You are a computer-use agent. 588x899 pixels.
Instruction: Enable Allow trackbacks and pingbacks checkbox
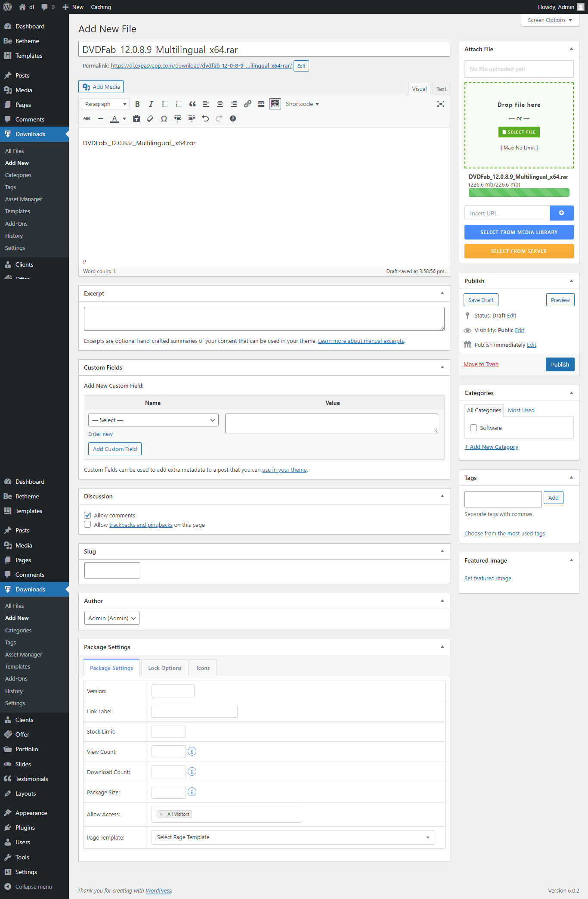87,524
